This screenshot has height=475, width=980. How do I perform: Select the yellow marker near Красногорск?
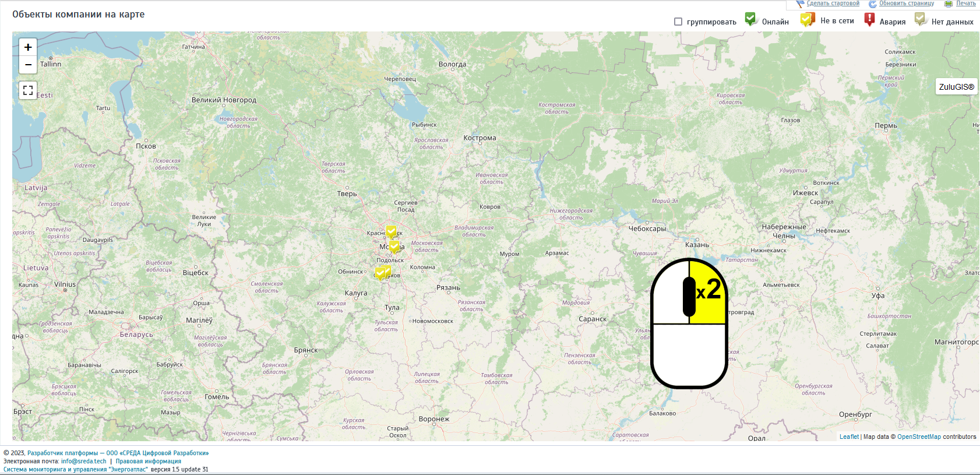[391, 231]
